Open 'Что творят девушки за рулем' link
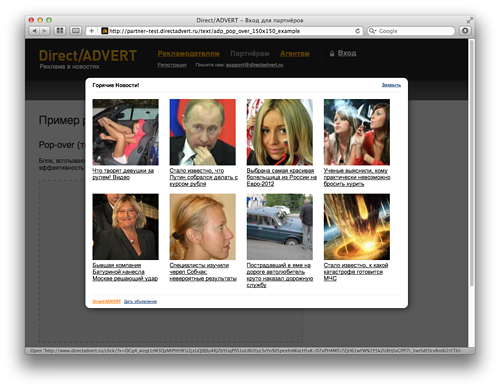This screenshot has height=389, width=500. [x=123, y=174]
